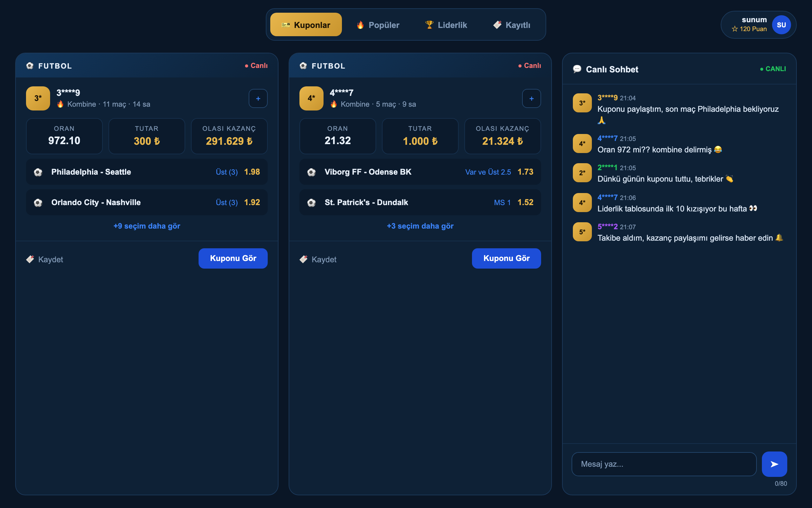Switch to the Popüler tab
The height and width of the screenshot is (508, 812).
378,25
